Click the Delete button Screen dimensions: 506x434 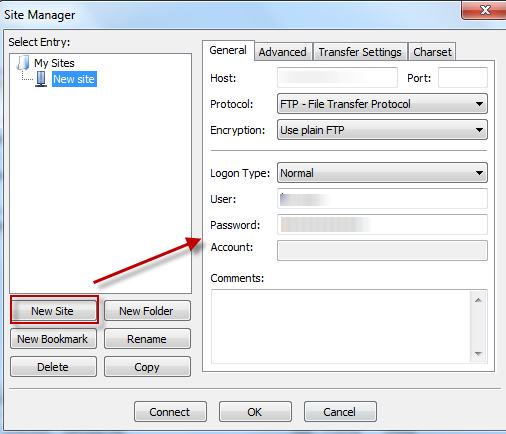pos(53,367)
